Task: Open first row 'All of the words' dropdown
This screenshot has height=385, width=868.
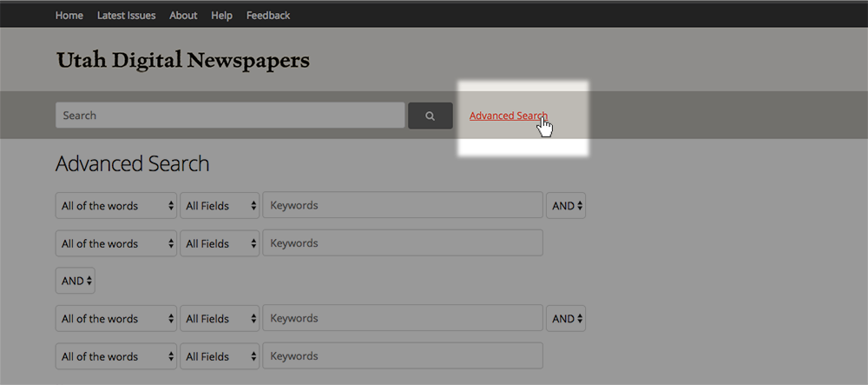Action: (x=116, y=205)
